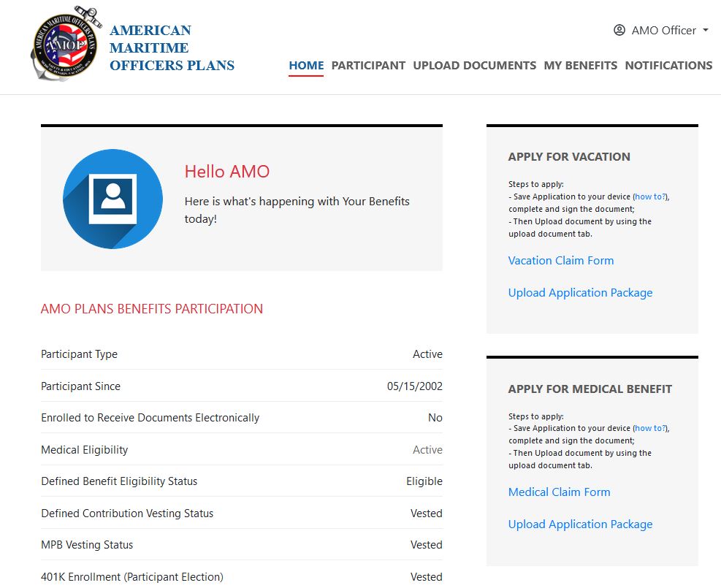Click 'Vested' value for MPB Vesting Status
This screenshot has width=721, height=588.
coord(427,545)
